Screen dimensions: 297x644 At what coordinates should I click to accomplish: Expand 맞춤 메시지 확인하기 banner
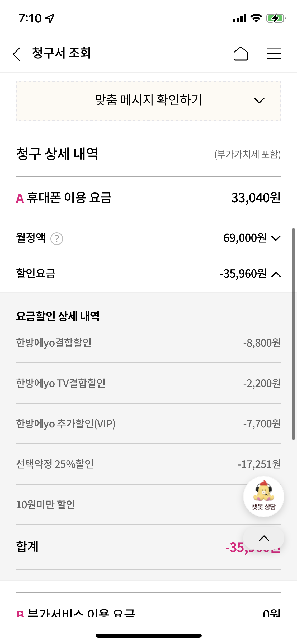tap(148, 100)
